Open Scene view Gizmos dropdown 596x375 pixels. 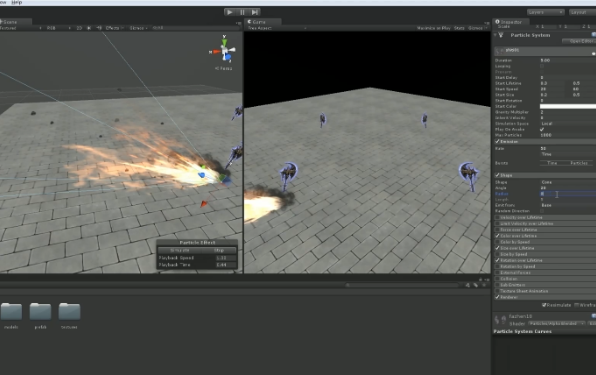139,28
